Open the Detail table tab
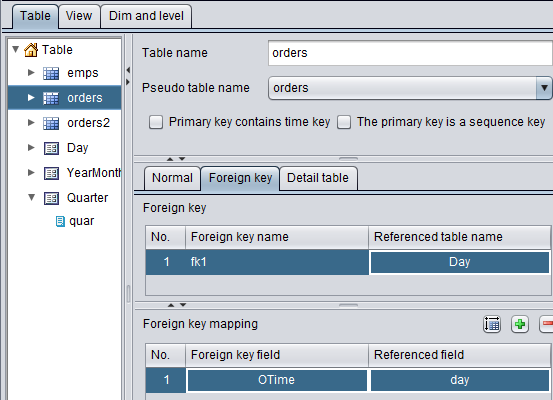The width and height of the screenshot is (553, 400). coord(318,178)
